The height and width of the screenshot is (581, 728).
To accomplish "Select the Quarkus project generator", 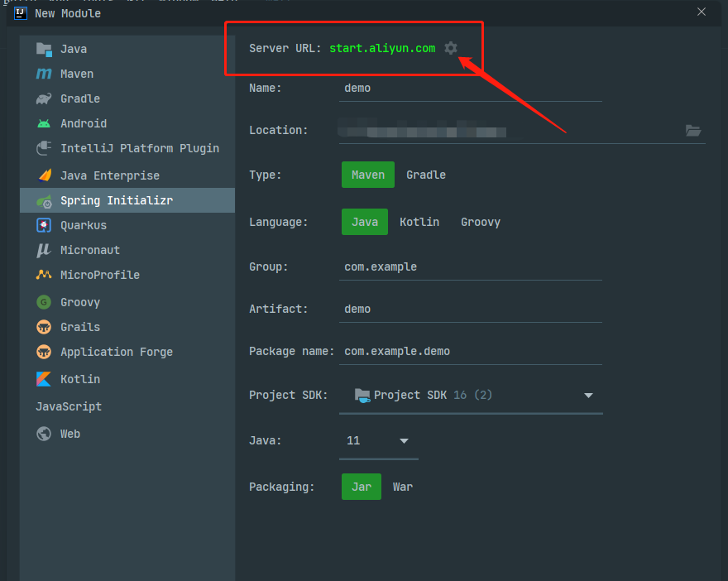I will [85, 224].
